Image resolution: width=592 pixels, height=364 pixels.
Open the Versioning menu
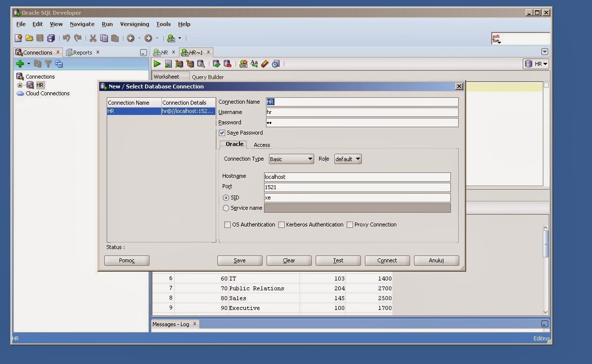tap(135, 24)
